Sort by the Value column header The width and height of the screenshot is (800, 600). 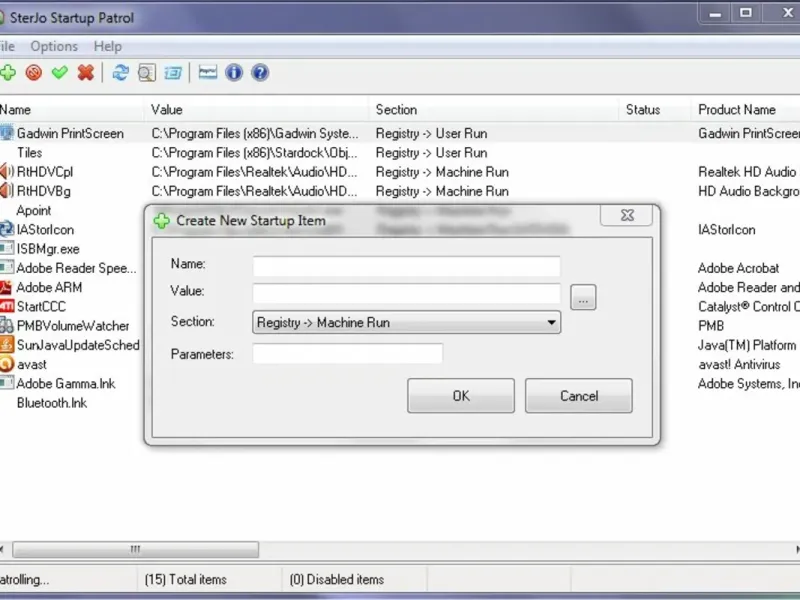coord(258,110)
